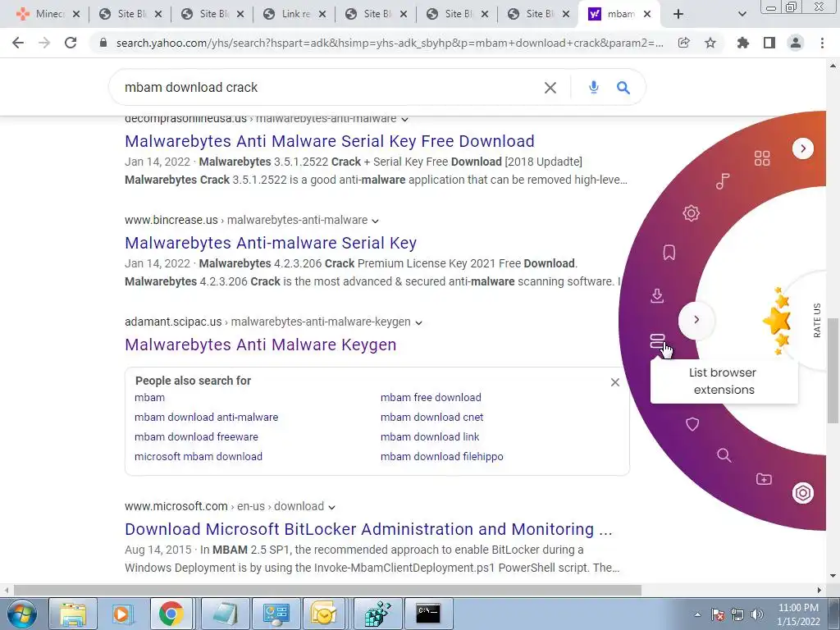
Task: Expand dropdown next to www.microsoft.com URL
Action: click(x=331, y=507)
